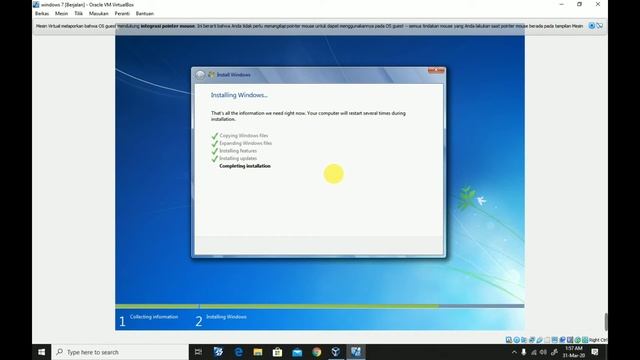Open Task View from the taskbar

pyautogui.click(x=198, y=352)
